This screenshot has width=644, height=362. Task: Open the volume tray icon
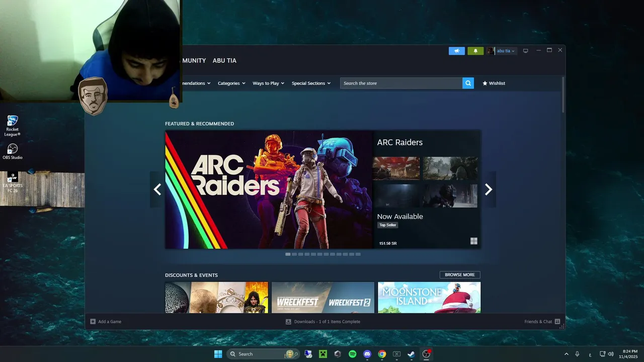611,354
